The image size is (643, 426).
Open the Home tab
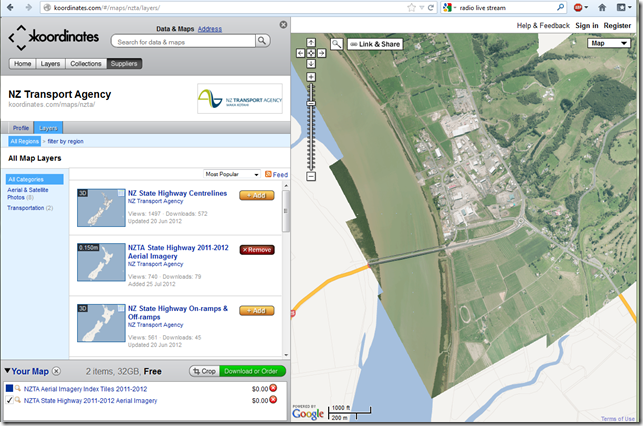23,64
